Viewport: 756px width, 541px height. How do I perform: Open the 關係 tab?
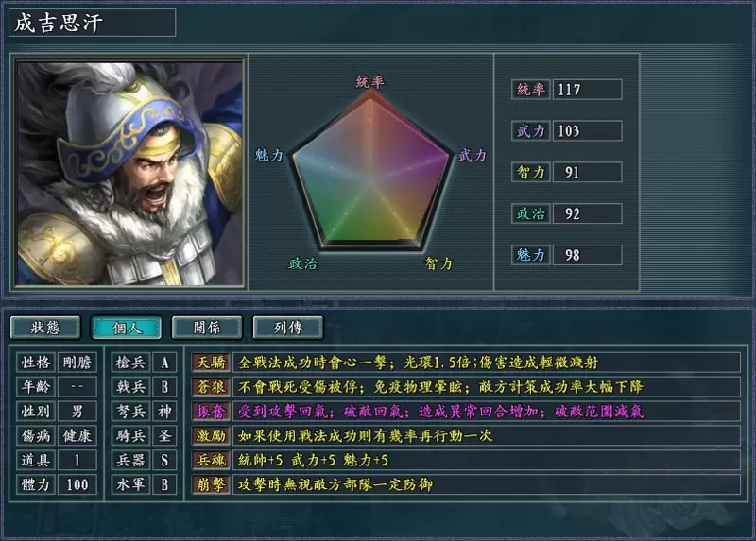click(207, 328)
